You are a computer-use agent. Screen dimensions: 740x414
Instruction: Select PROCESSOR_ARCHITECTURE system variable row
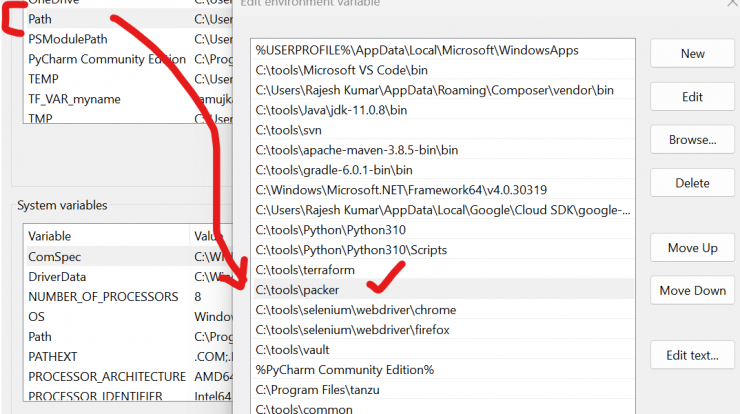tap(128, 376)
